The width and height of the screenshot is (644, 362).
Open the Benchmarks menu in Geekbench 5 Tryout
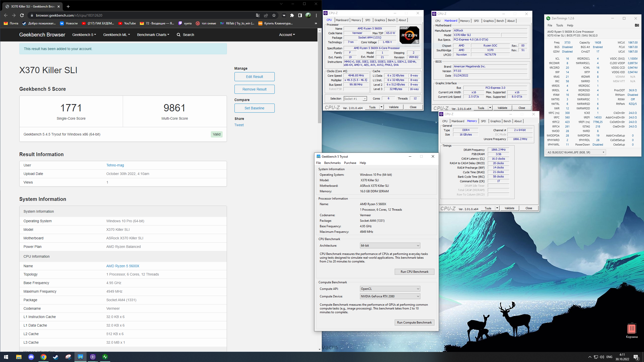332,163
